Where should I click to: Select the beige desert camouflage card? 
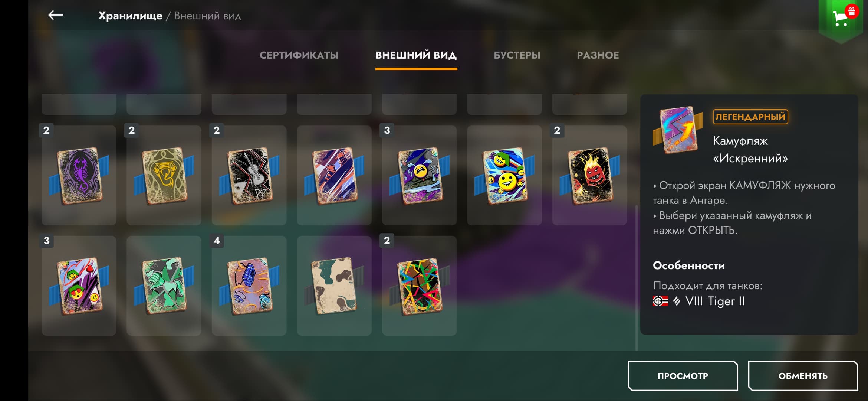click(334, 286)
